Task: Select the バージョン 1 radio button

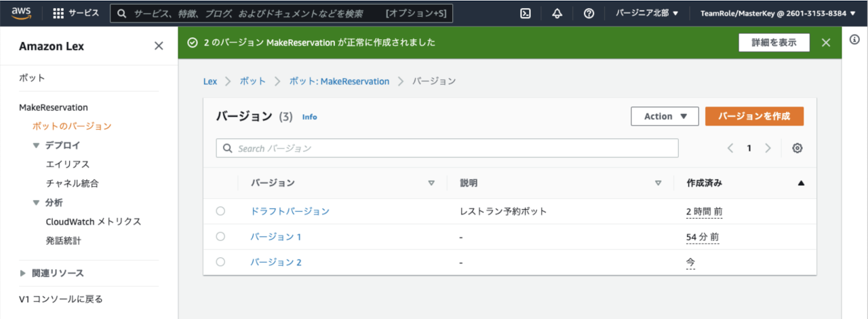Action: pos(220,236)
